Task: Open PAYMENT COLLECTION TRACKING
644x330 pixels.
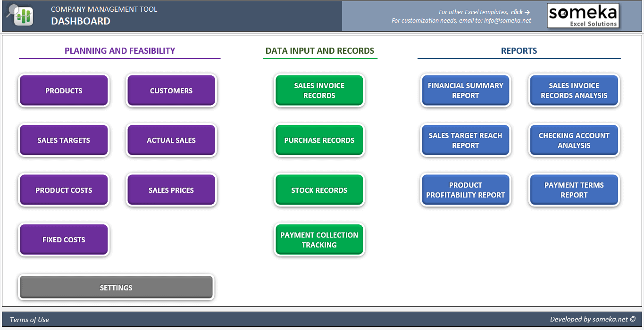Action: (319, 239)
